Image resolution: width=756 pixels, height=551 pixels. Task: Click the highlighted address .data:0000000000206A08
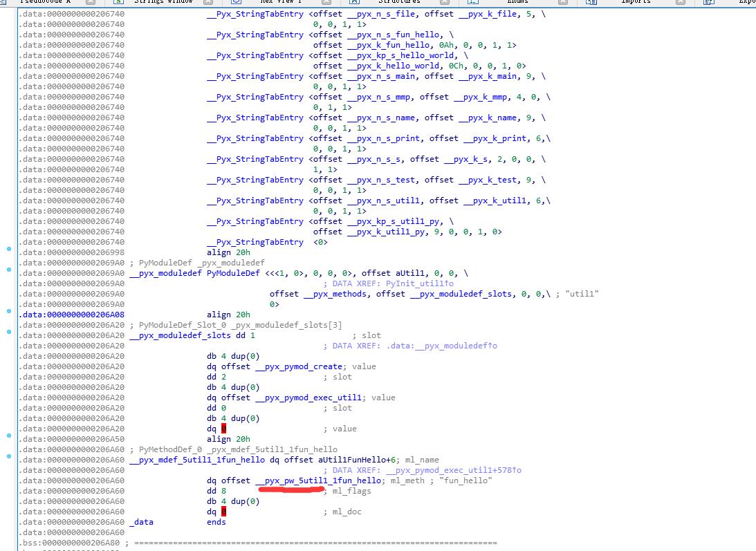pyautogui.click(x=71, y=315)
